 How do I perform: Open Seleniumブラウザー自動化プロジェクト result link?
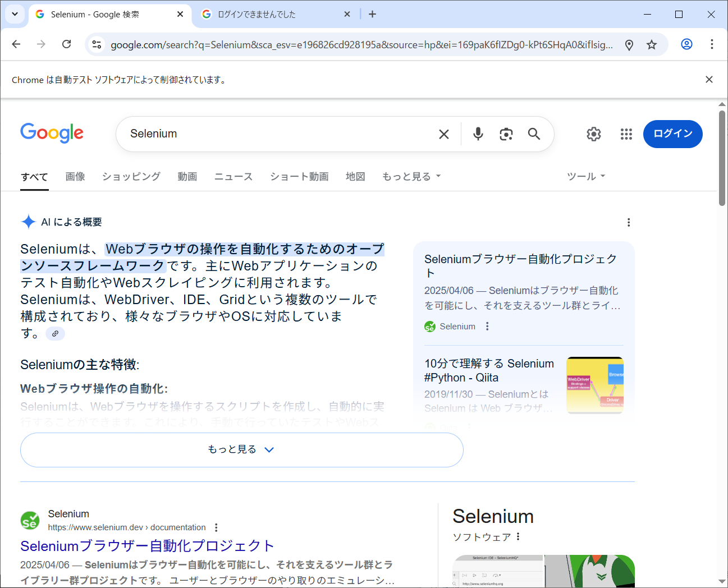[x=147, y=545]
